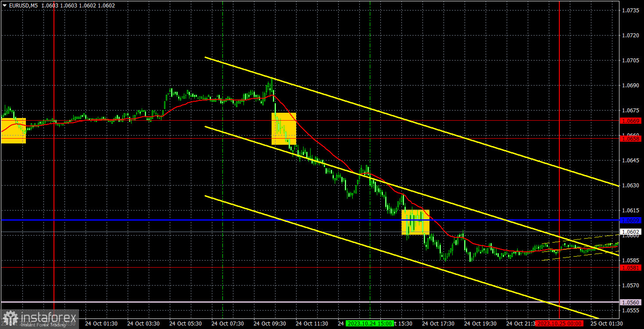The image size is (644, 329).
Task: Click the 24 Oct 09:30 time axis label
Action: [270, 323]
